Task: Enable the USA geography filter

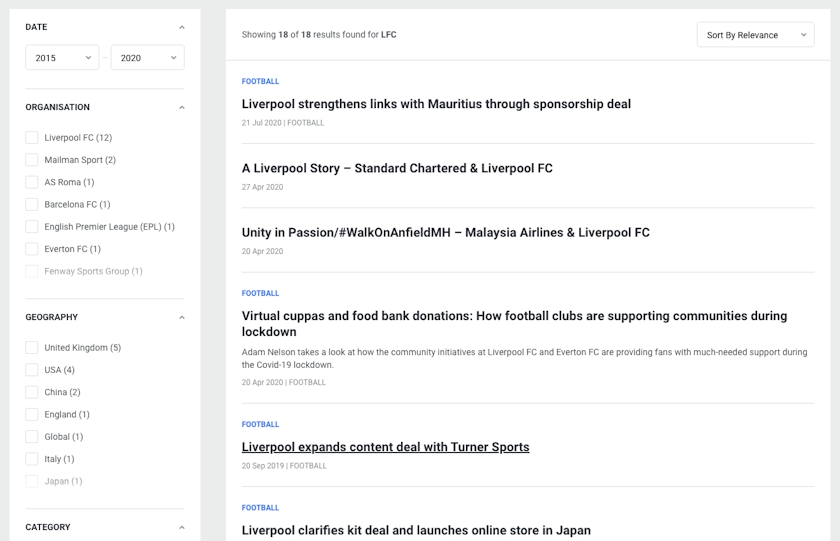Action: tap(32, 370)
